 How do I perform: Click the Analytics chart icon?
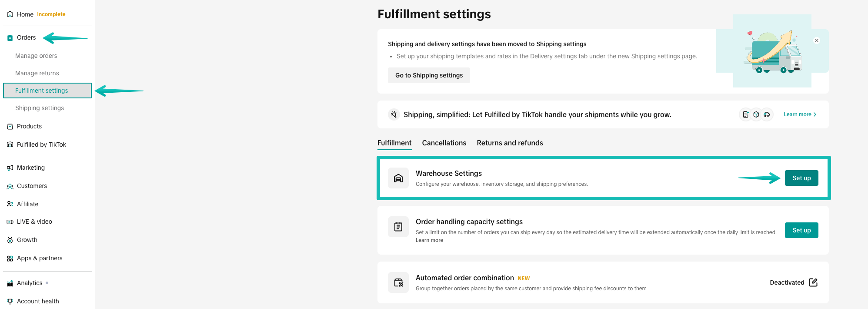point(10,283)
